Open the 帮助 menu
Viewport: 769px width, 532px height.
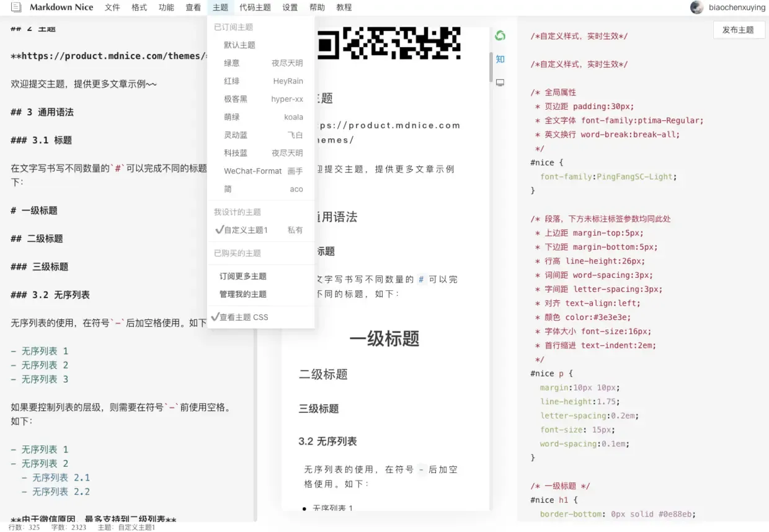coord(316,7)
